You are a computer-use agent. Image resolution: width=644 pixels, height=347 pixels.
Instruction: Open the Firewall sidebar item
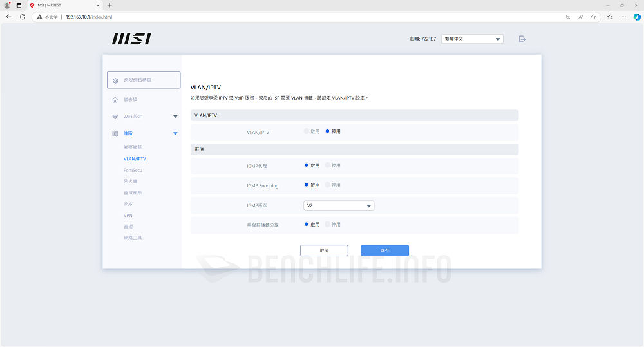click(x=130, y=181)
